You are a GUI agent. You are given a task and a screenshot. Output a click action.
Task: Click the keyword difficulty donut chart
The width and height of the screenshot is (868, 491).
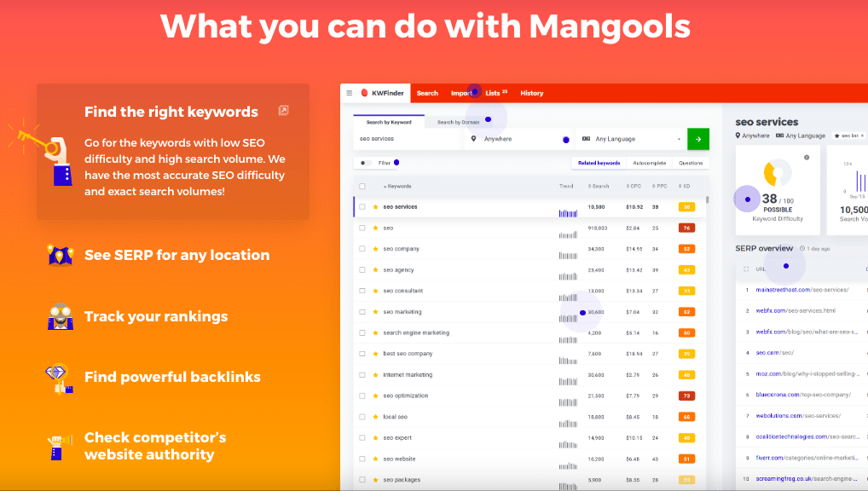pos(778,173)
